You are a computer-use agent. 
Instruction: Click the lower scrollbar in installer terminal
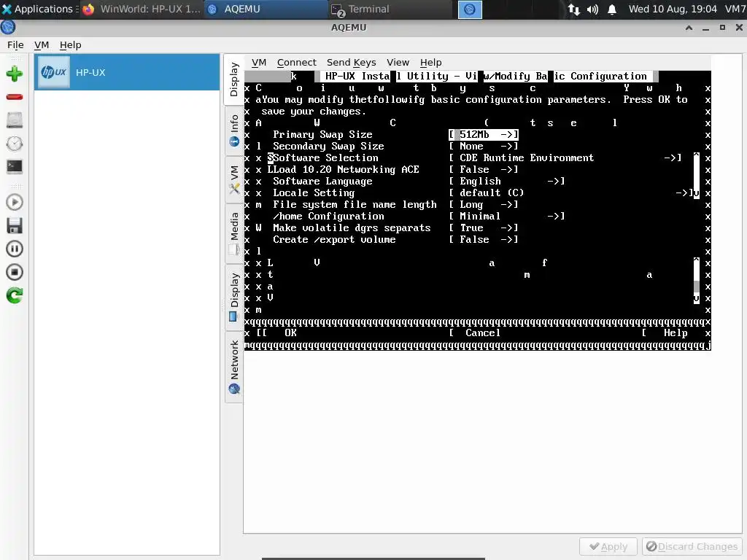[696, 281]
